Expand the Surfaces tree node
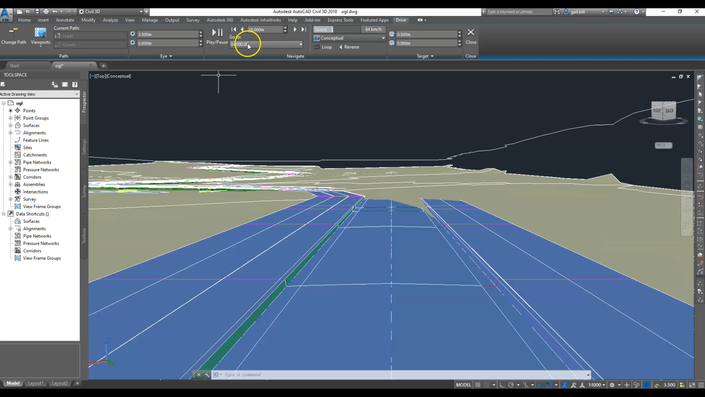Image resolution: width=705 pixels, height=397 pixels. (x=11, y=125)
